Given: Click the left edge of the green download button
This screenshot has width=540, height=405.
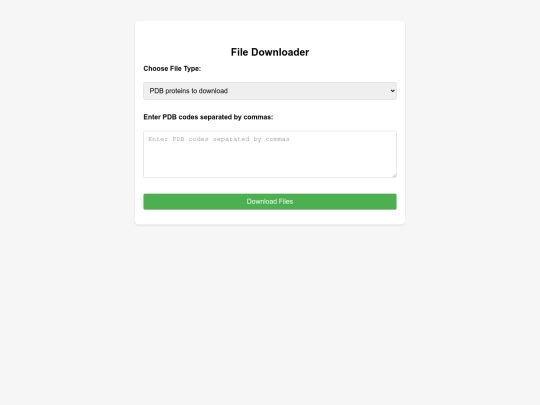Looking at the screenshot, I should point(147,201).
